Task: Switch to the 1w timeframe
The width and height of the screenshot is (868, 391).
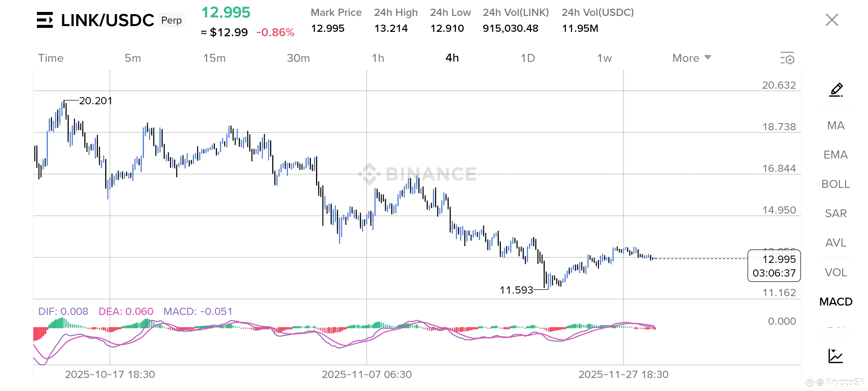Action: [x=604, y=58]
